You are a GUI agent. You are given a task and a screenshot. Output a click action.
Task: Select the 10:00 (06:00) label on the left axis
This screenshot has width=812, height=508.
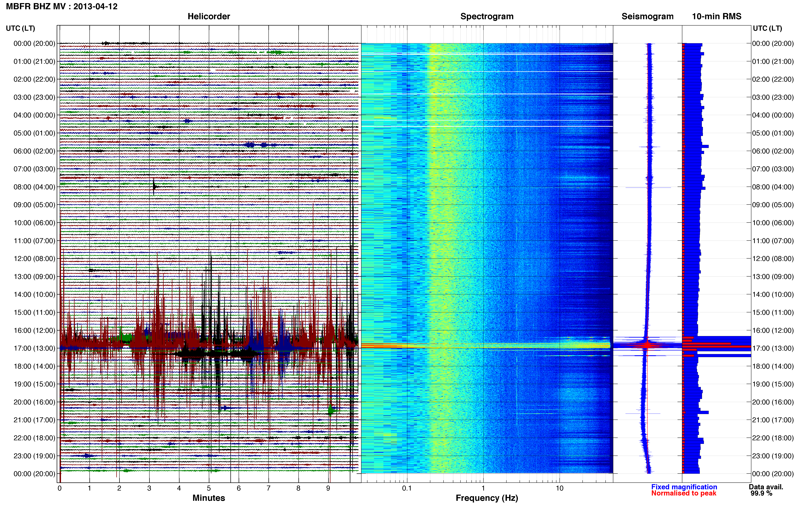(x=34, y=223)
